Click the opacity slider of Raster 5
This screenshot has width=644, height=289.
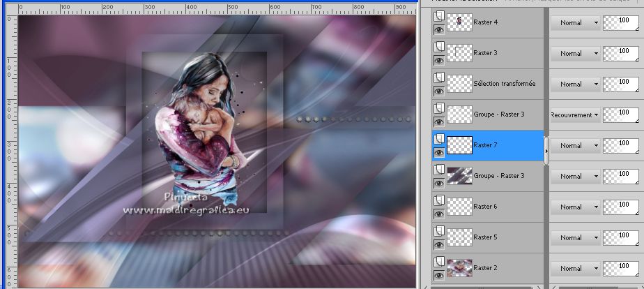point(621,237)
